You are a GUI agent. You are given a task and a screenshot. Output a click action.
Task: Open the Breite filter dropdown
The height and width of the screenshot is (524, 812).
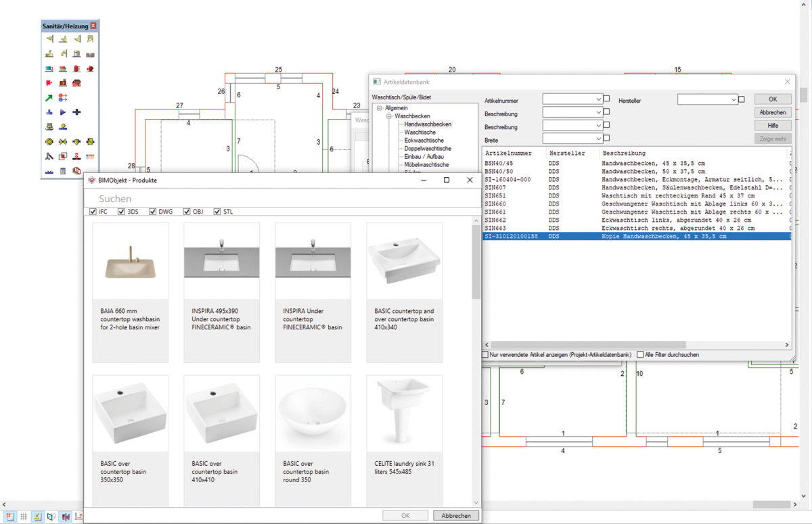click(598, 139)
